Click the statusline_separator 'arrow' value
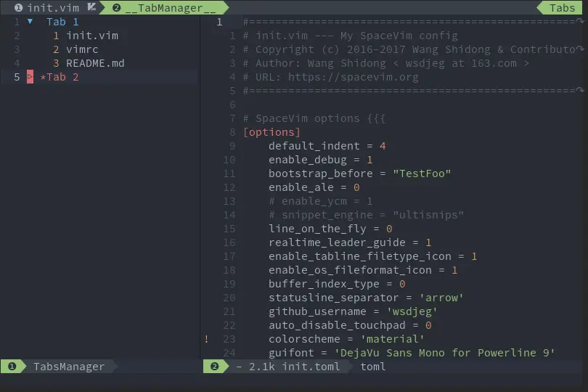 (x=441, y=298)
